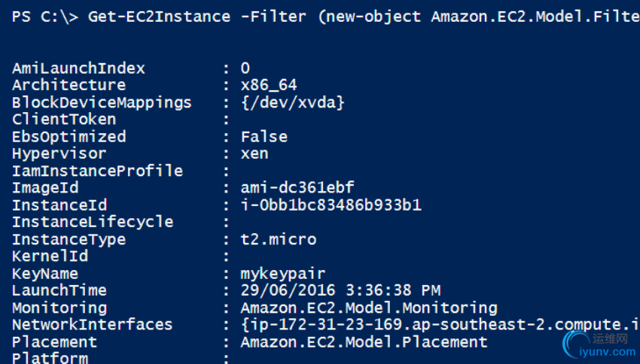Click the Hypervisor value xen
Screen dimensions: 640x364
254,154
